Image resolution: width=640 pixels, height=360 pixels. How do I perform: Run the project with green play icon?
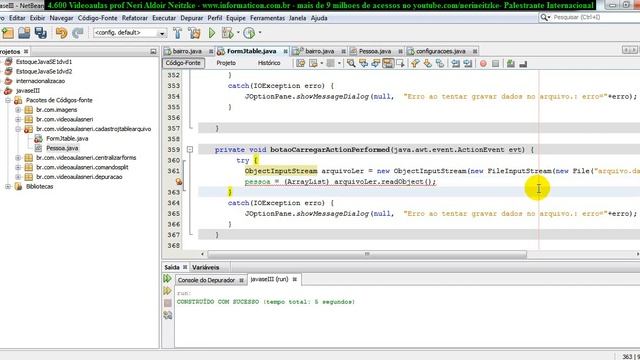point(212,33)
